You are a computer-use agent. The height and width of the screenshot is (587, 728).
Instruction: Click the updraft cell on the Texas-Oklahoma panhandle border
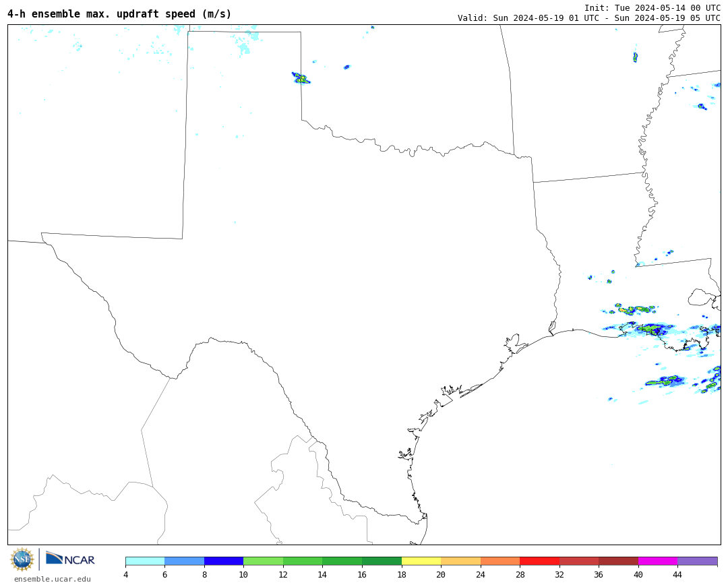click(301, 78)
